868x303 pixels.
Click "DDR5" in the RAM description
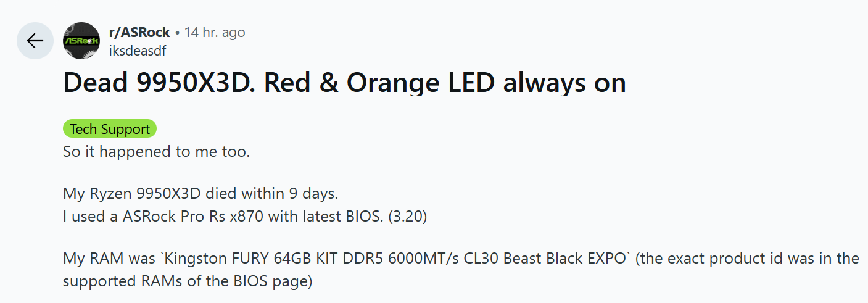click(366, 258)
